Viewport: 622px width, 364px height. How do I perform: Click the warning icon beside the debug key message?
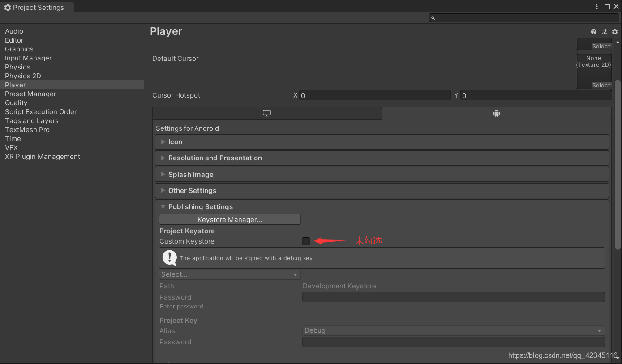click(169, 257)
